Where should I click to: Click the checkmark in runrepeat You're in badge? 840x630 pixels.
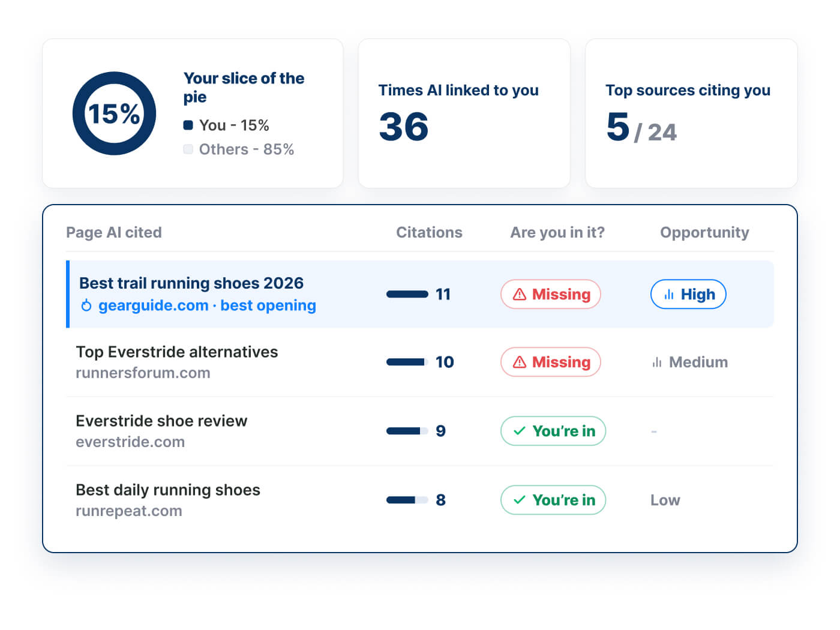[x=520, y=500]
